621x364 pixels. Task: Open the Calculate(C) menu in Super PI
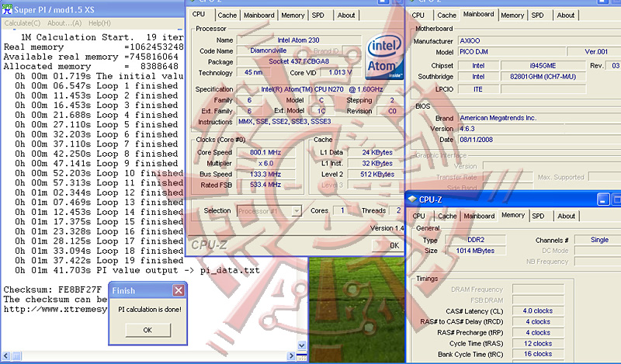[x=23, y=23]
